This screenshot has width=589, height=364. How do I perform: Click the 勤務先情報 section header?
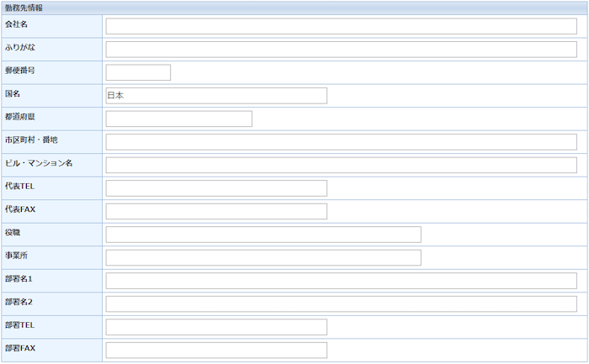coord(24,8)
